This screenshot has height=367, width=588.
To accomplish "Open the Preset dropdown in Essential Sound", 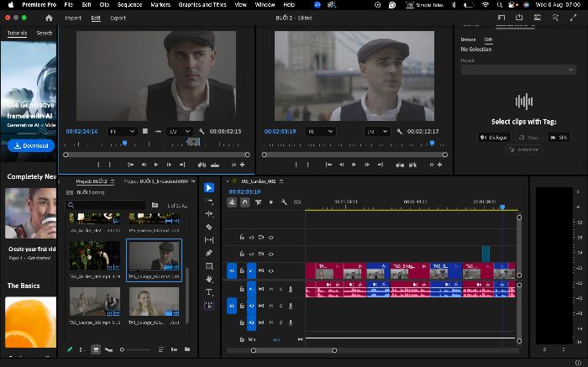I will pos(518,70).
